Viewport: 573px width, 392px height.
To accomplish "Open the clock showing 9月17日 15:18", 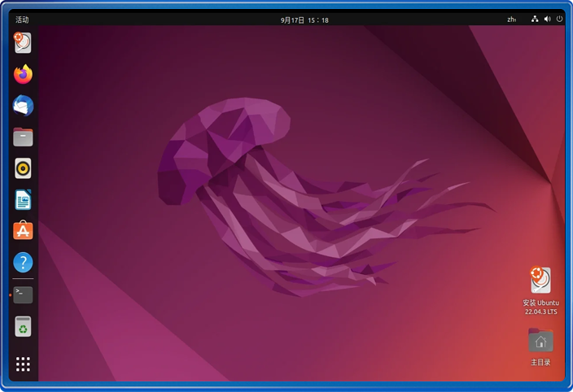I will [x=304, y=20].
